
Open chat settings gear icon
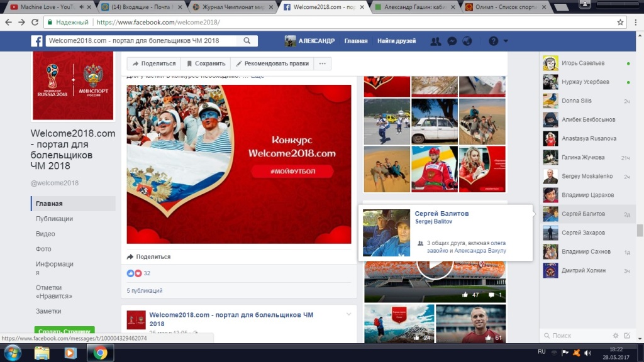tap(615, 336)
